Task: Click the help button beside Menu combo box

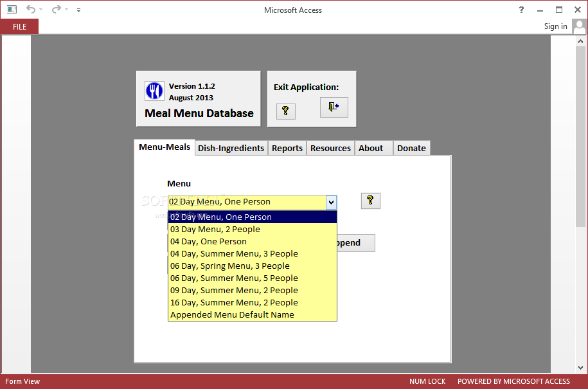Action: pos(371,201)
